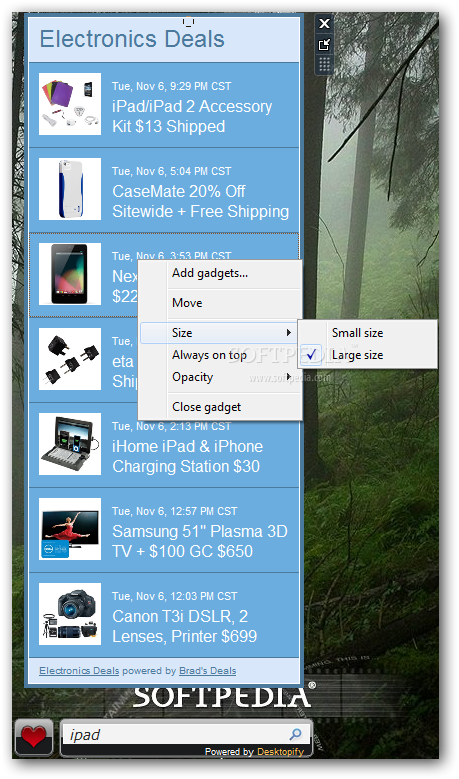Select Move in the context menu

click(x=220, y=303)
